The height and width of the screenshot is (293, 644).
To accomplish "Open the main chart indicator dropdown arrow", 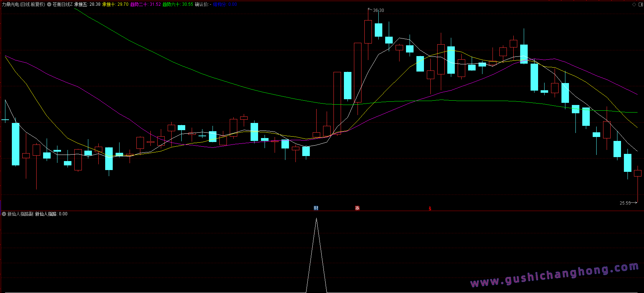I will click(x=49, y=5).
